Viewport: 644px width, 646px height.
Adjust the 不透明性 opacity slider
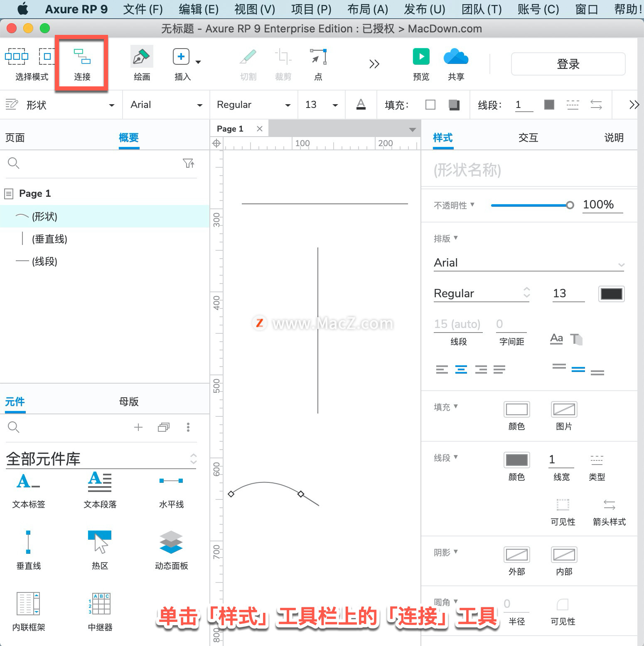[532, 205]
